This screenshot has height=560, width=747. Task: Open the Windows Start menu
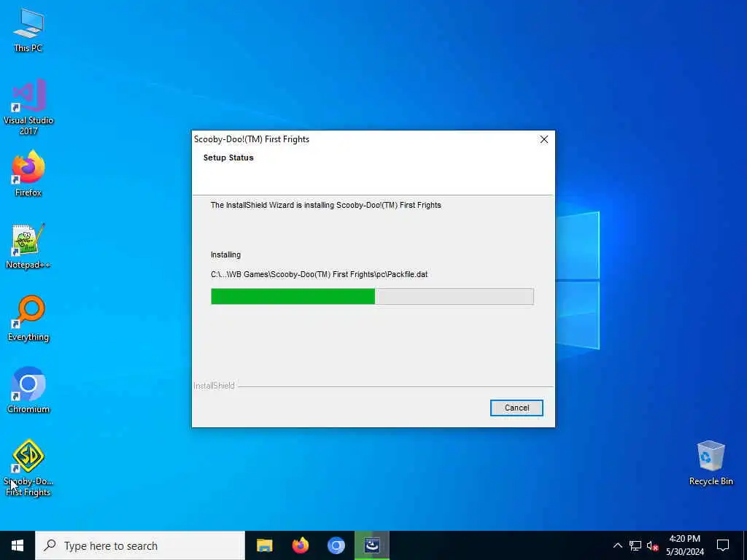[x=18, y=545]
